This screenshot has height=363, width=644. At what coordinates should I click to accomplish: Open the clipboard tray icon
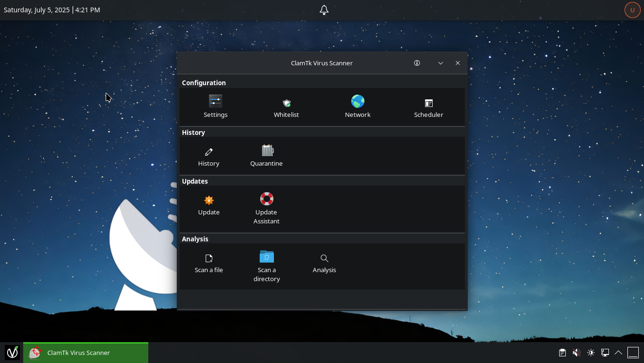(x=562, y=353)
